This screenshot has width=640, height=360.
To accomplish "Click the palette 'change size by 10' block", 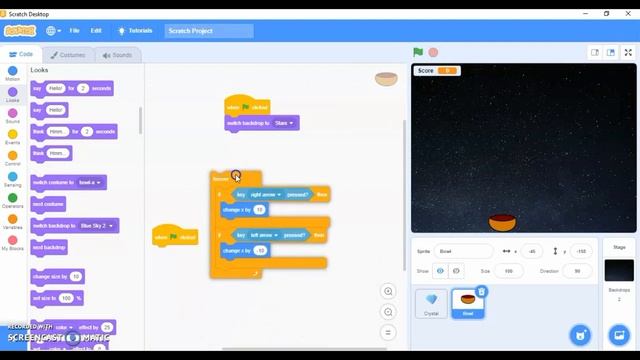I will (x=58, y=277).
